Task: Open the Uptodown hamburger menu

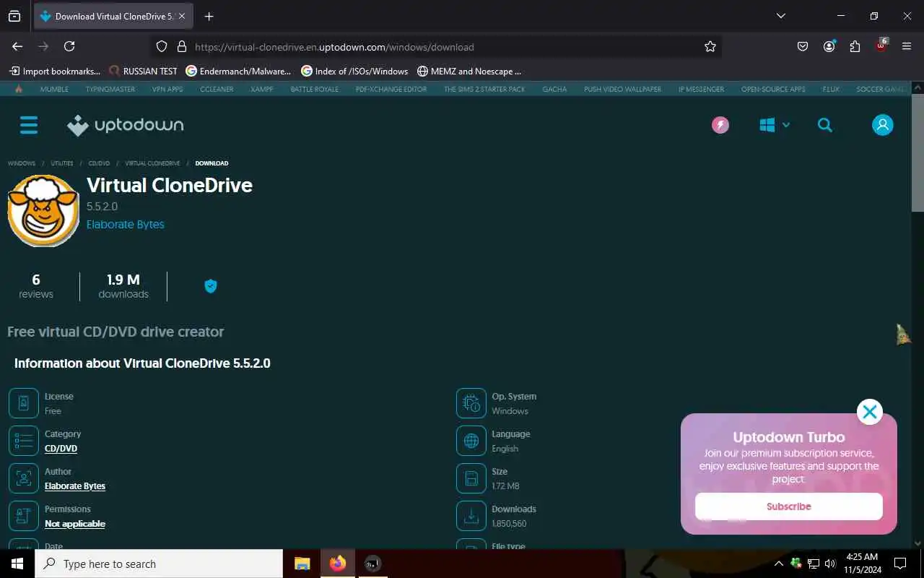Action: point(29,125)
